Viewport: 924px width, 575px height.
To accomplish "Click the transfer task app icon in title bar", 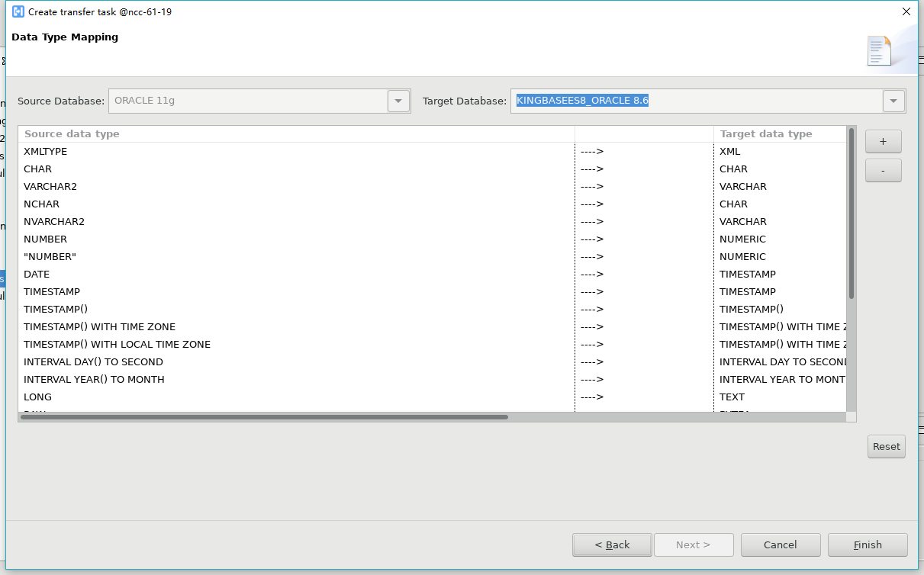I will [18, 11].
